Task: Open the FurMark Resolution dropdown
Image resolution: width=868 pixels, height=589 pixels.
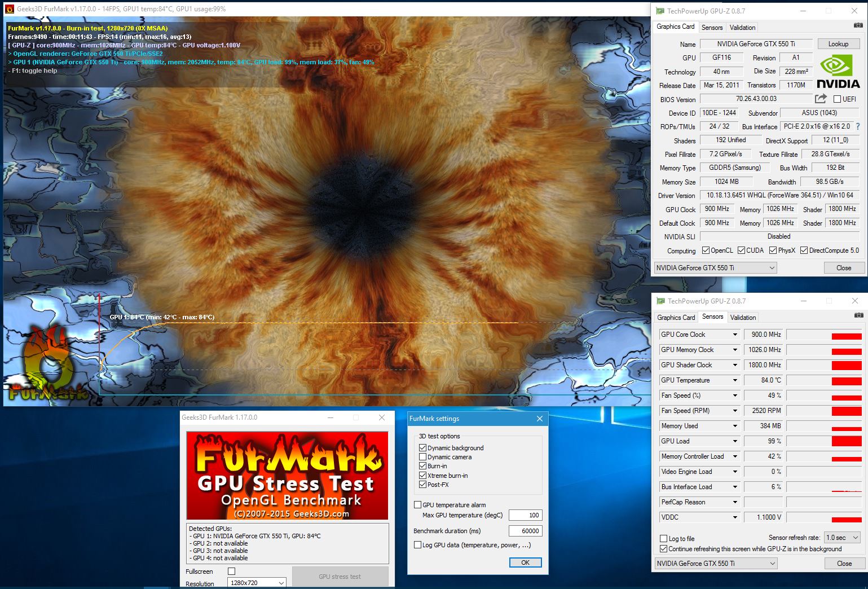Action: coord(258,583)
